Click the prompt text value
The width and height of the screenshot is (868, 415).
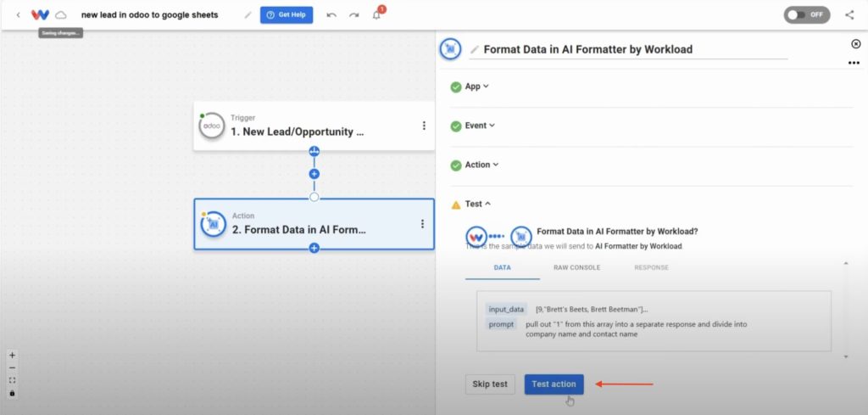(x=636, y=329)
